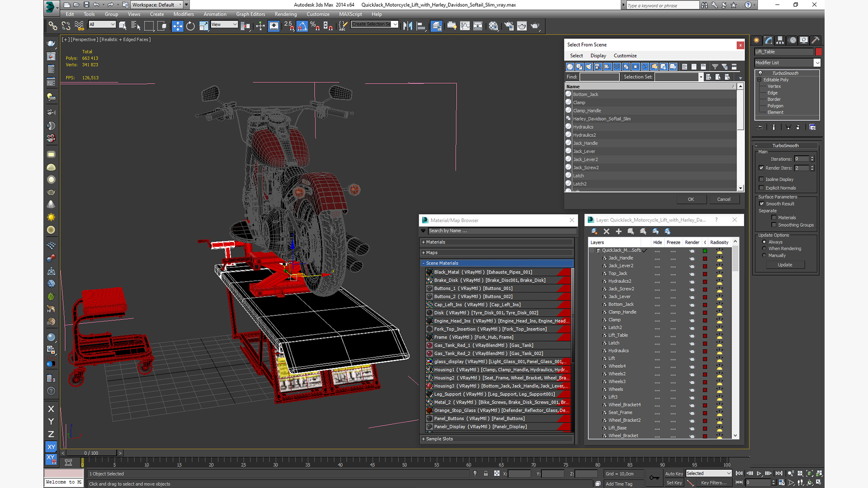Open Render Setup teapot icon
This screenshot has height=488, width=868.
[x=509, y=26]
